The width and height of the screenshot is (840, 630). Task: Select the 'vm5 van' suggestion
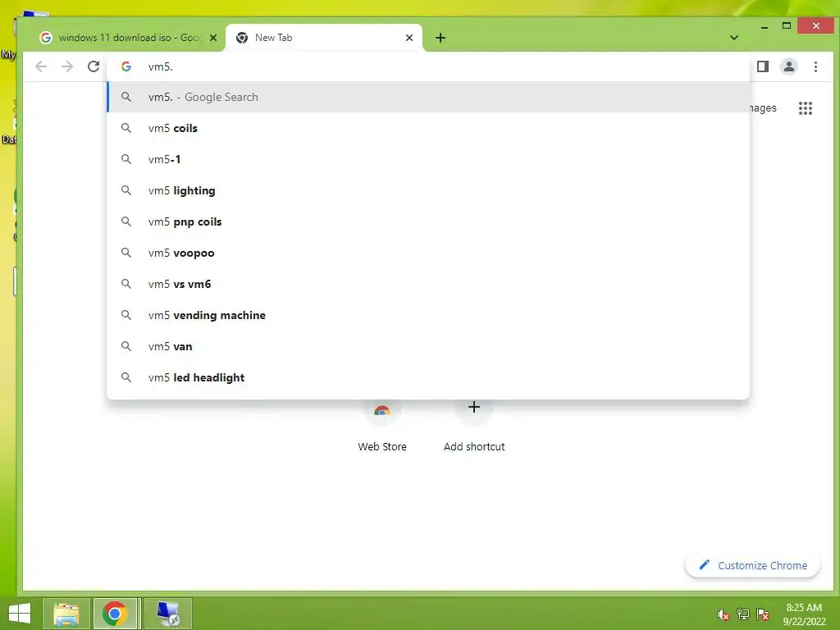click(x=428, y=346)
